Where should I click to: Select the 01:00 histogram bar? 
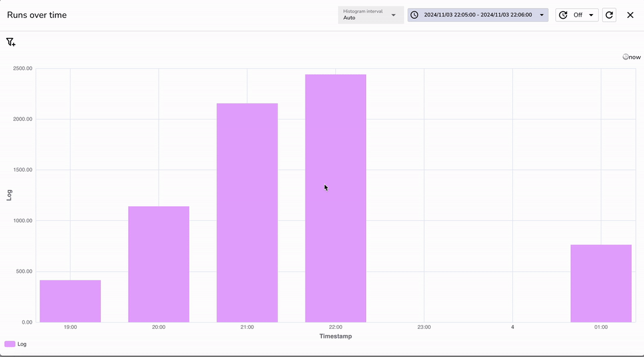(x=601, y=284)
